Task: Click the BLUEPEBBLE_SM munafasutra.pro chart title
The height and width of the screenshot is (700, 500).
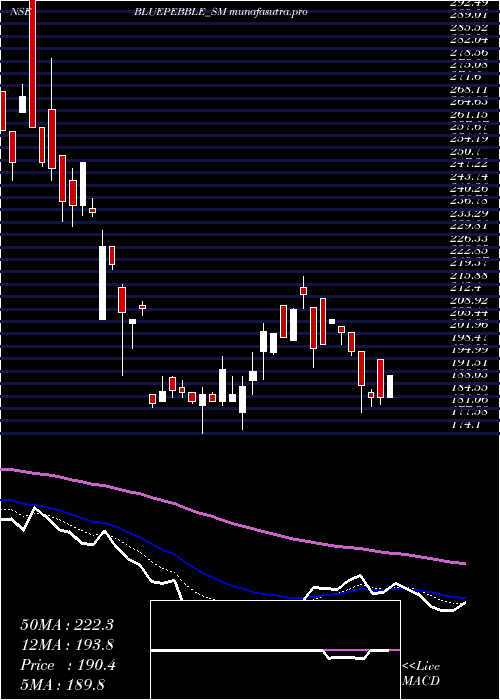Action: pyautogui.click(x=221, y=12)
